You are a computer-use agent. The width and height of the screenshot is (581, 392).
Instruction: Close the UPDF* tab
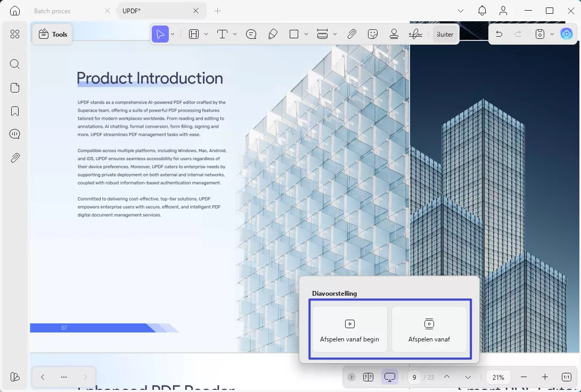pos(196,11)
